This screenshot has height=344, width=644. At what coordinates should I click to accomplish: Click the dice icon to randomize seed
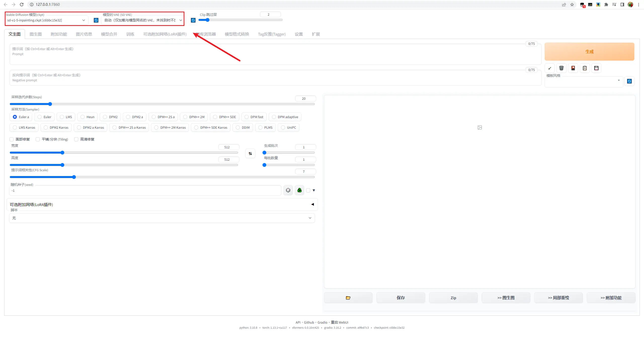tap(288, 190)
